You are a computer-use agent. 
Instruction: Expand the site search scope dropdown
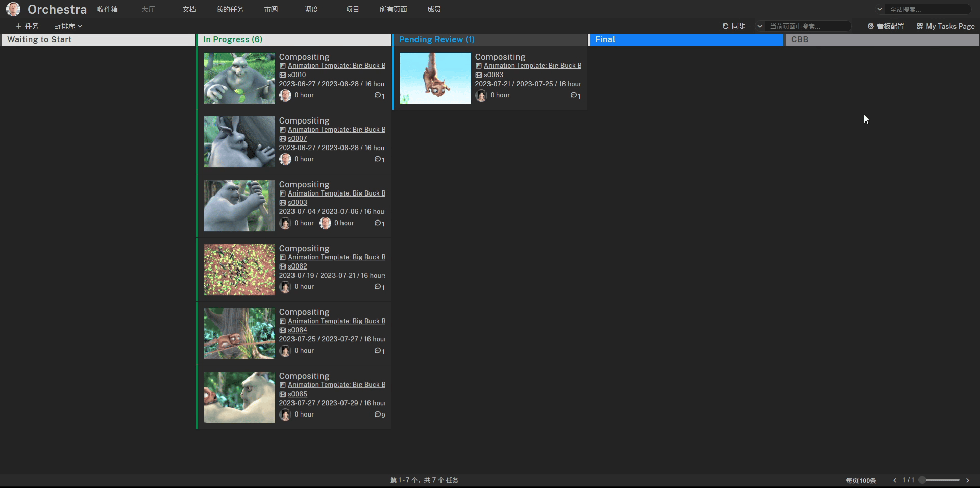coord(879,9)
